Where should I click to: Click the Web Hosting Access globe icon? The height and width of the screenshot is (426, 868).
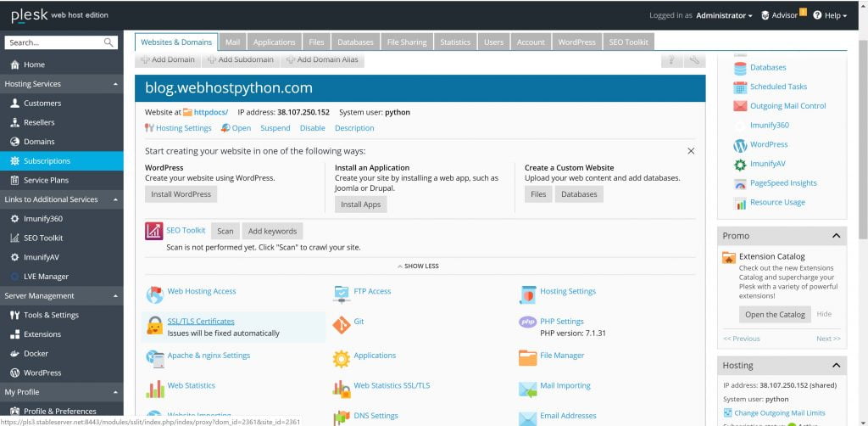point(154,294)
